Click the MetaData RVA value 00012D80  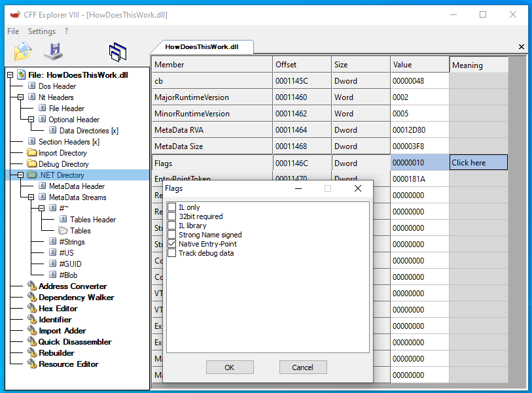pos(419,130)
